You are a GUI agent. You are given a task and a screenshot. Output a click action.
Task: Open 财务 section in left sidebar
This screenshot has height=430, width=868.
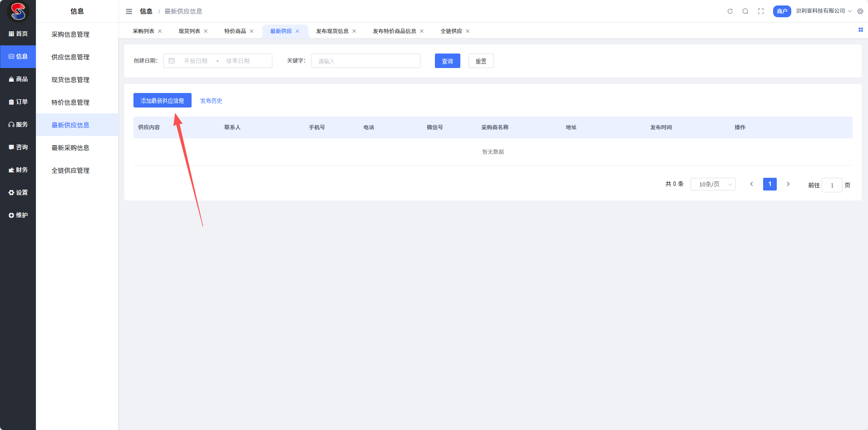pos(18,170)
